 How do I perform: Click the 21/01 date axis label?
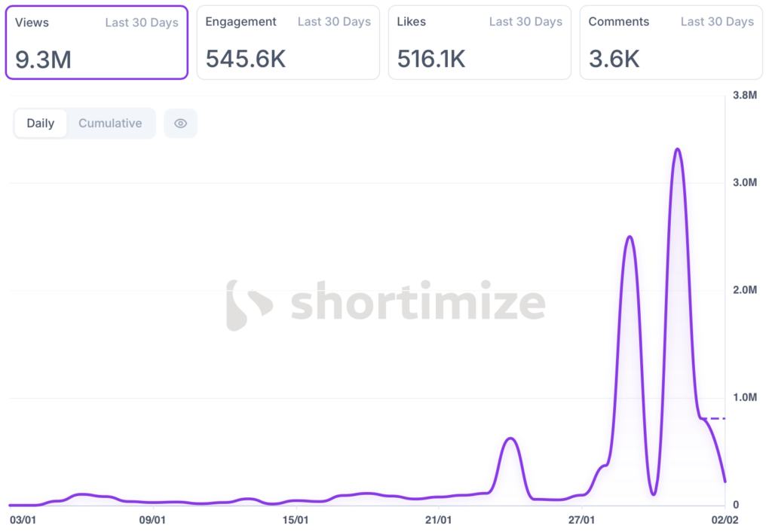pyautogui.click(x=438, y=520)
